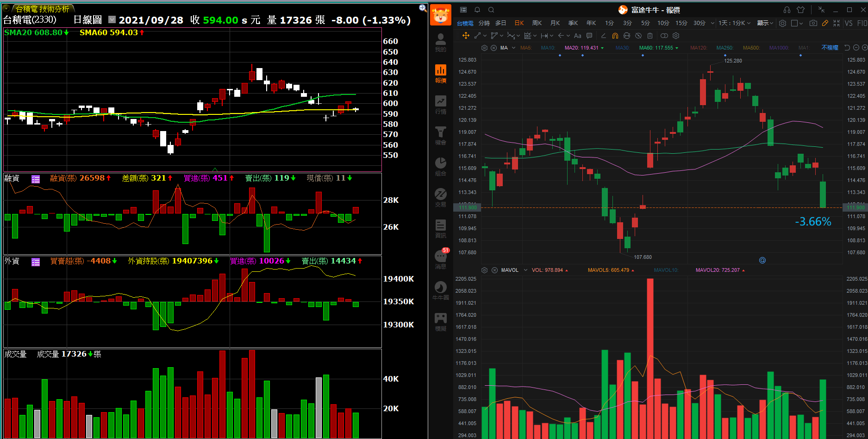Open the headset customer service icon

click(x=787, y=10)
